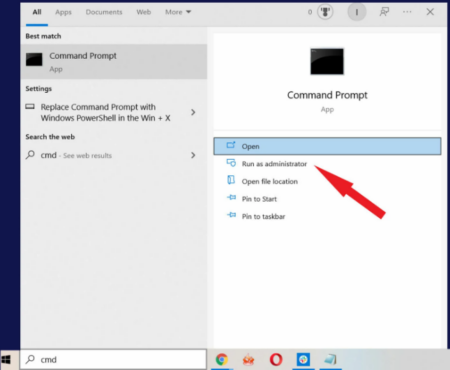Viewport: 450px width, 370px height.
Task: Click the taskbar search box containing cmd
Action: coord(113,359)
